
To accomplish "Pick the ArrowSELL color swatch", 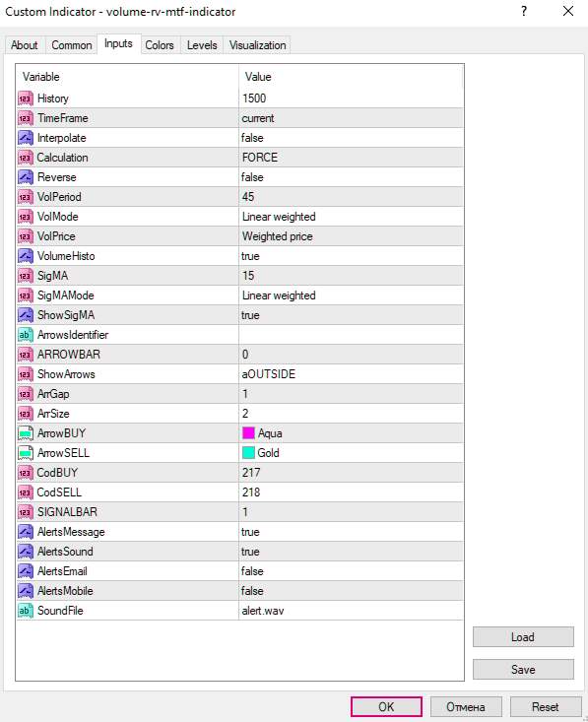I will [x=248, y=453].
